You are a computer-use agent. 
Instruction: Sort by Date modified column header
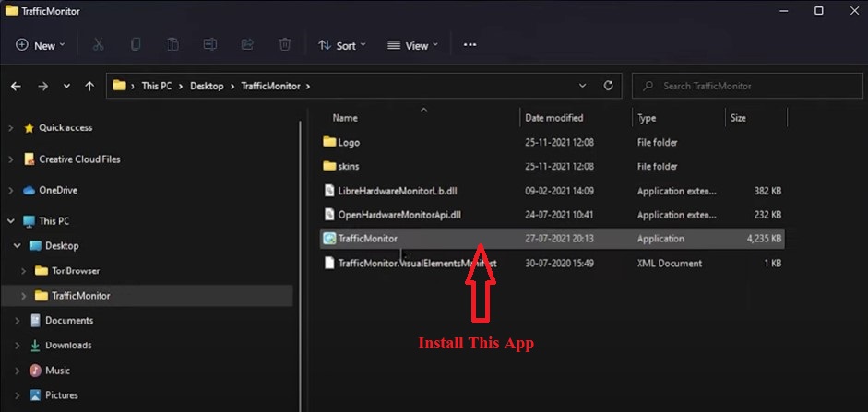(x=553, y=118)
